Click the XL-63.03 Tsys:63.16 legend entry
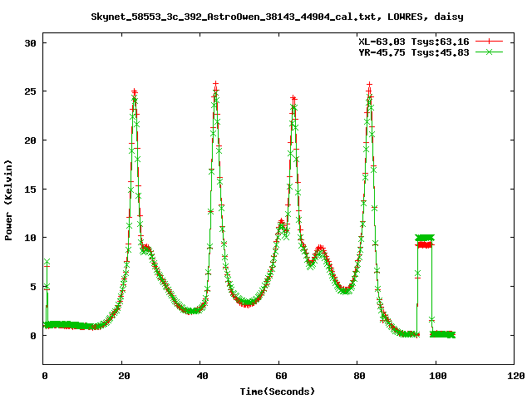 [414, 42]
